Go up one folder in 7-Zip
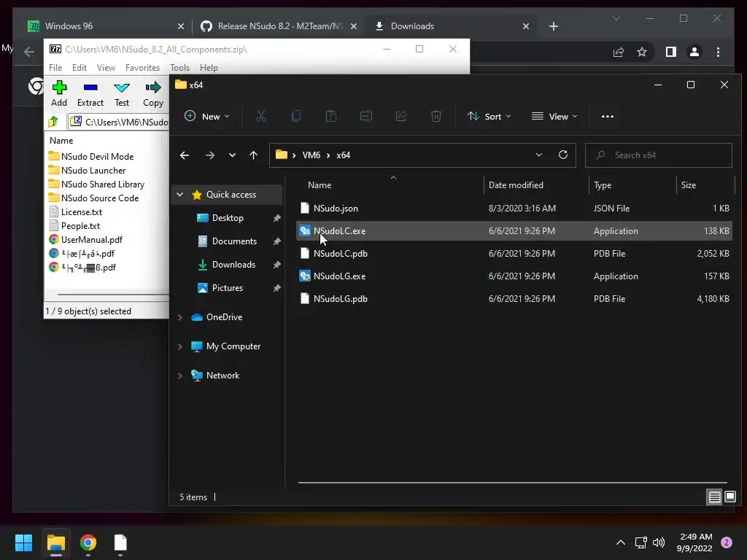Screen dimensions: 747x560 53,122
